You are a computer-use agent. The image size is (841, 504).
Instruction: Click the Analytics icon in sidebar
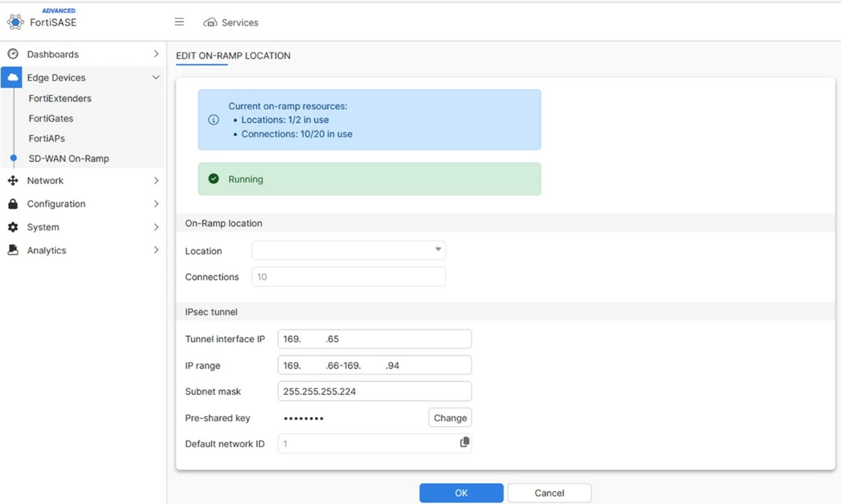coord(13,250)
